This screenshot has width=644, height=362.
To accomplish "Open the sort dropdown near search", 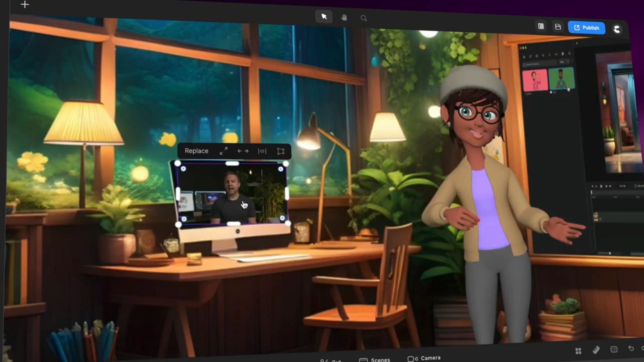I will (564, 62).
